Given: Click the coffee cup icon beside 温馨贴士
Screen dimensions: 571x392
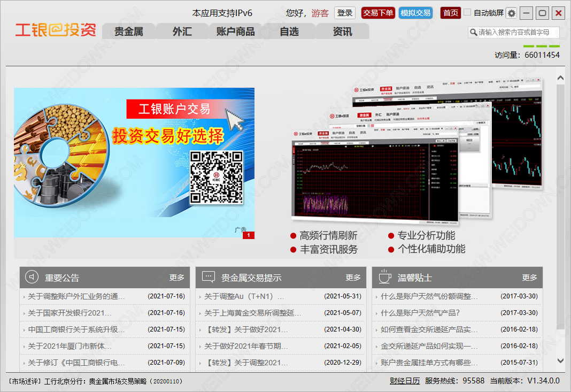Looking at the screenshot, I should (x=384, y=276).
